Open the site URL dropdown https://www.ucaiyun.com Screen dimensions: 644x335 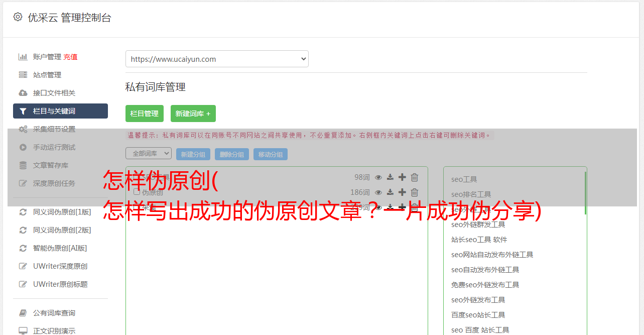217,59
